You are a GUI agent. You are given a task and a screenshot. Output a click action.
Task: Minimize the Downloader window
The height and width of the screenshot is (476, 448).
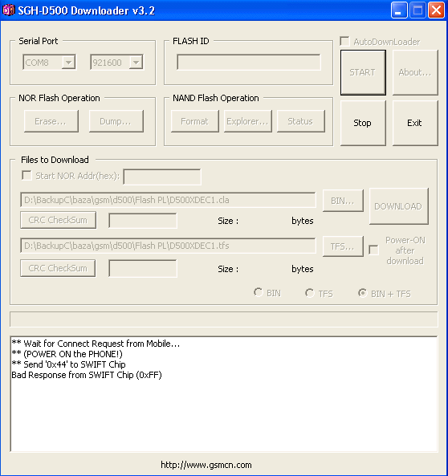point(399,10)
